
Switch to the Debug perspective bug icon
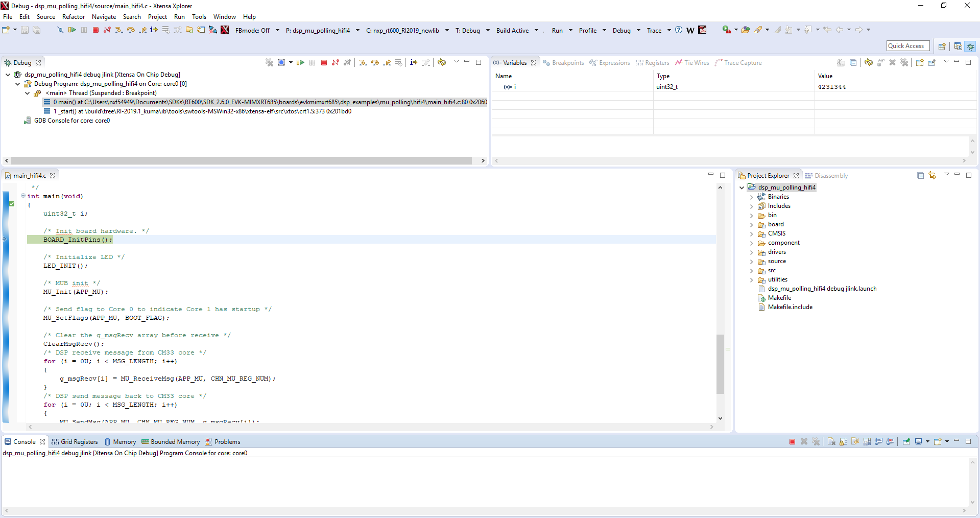point(970,46)
